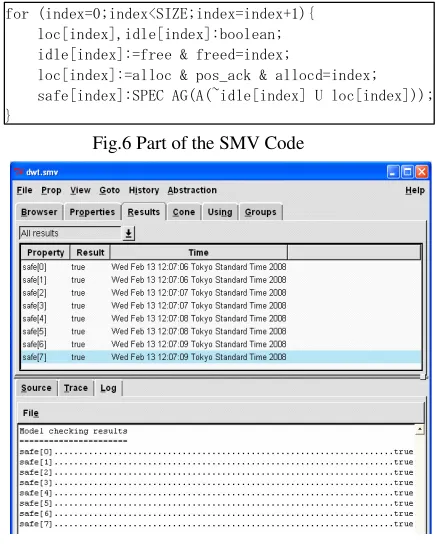Image resolution: width=436 pixels, height=546 pixels.
Task: Click the File header in source panel
Action: click(31, 413)
